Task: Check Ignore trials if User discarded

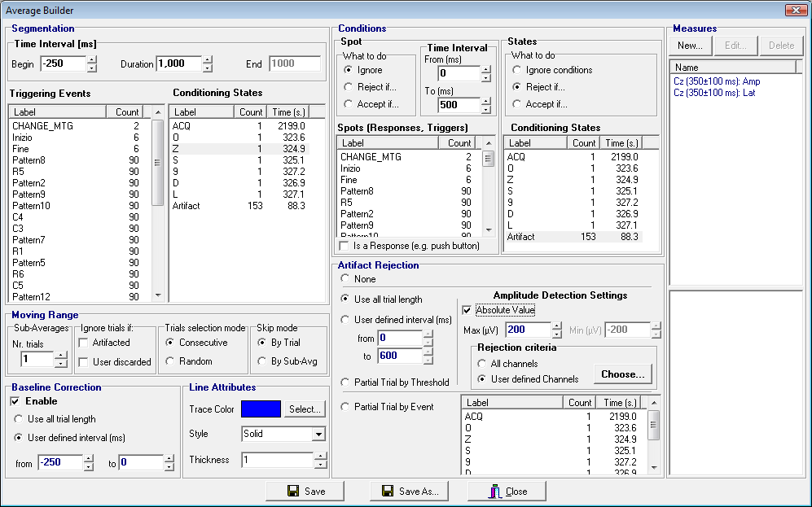Action: point(83,361)
